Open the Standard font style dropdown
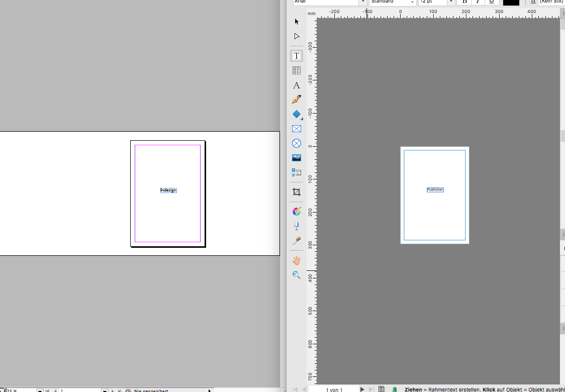Viewport: 565px width, 392px height. pos(412,2)
